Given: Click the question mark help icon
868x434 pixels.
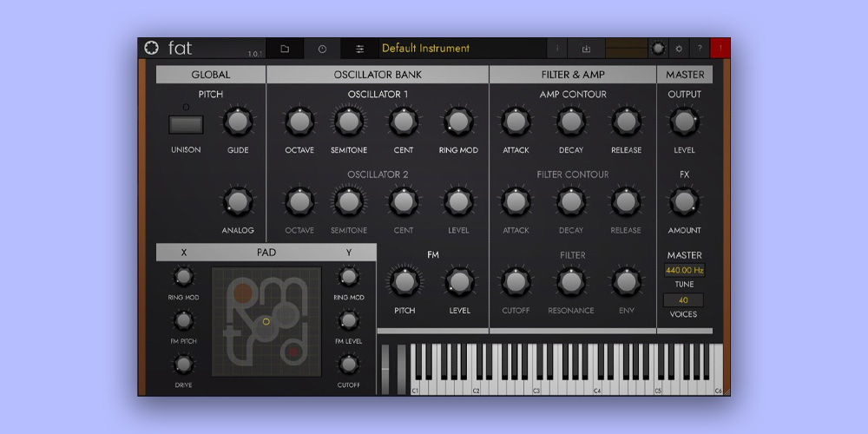Looking at the screenshot, I should 700,49.
